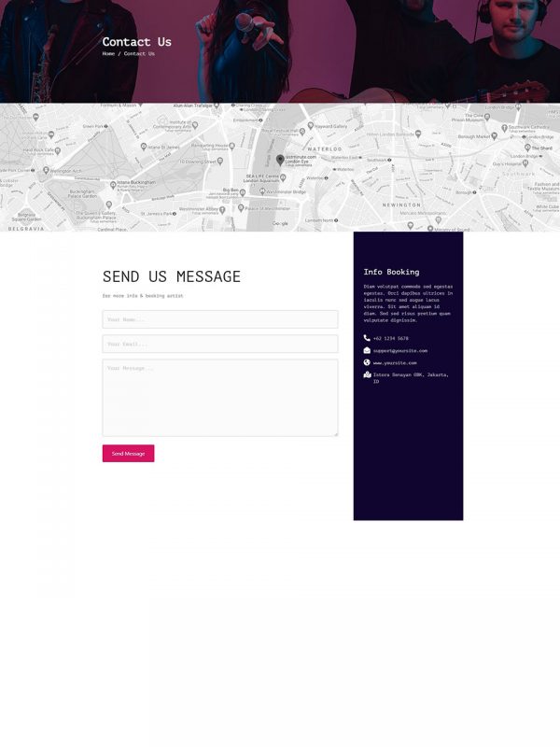Click the envelope email icon
The width and height of the screenshot is (560, 747).
[x=367, y=350]
